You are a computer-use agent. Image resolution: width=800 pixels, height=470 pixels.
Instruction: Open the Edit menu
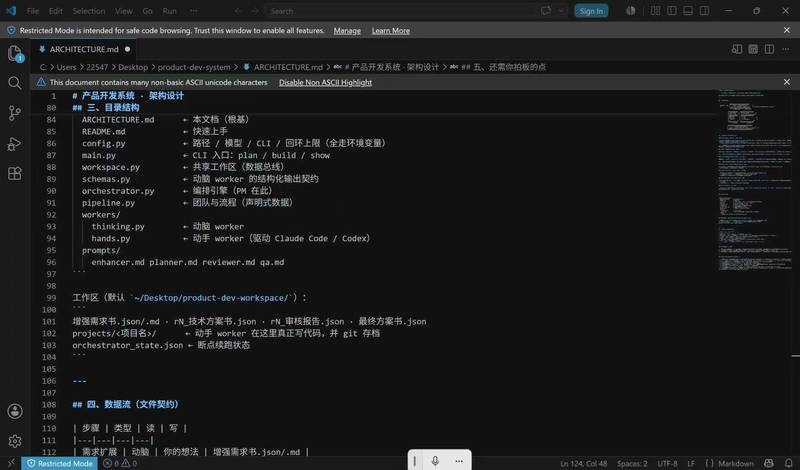tap(56, 11)
